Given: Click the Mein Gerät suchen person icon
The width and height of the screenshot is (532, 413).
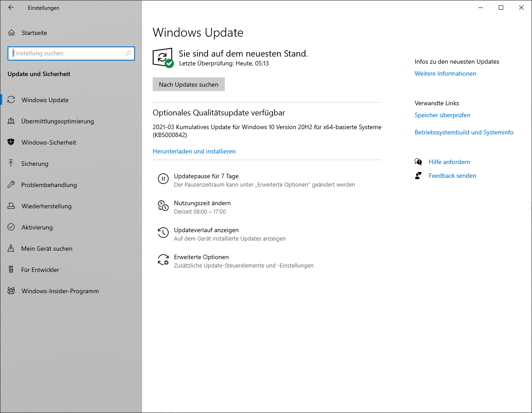Looking at the screenshot, I should [12, 249].
